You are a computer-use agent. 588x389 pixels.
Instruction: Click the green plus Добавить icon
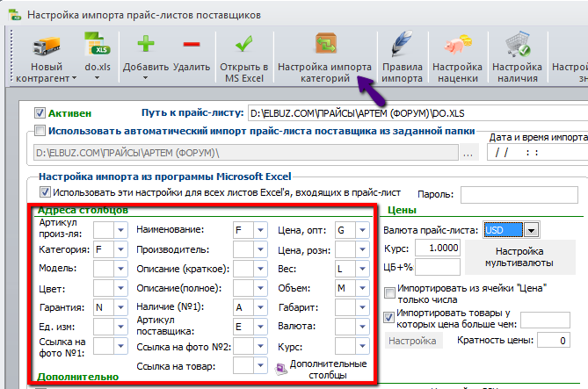tap(146, 44)
